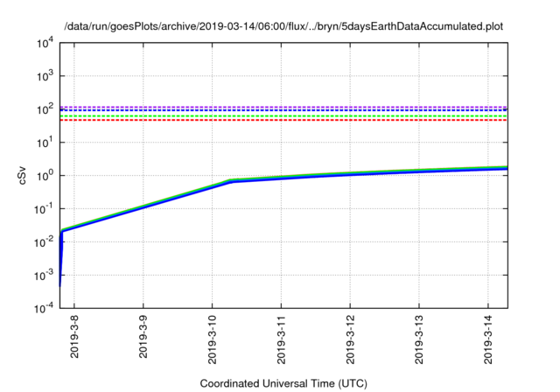Image resolution: width=560 pixels, height=392 pixels.
Task: Click the 10^-4 y-axis tick label
Action: (x=44, y=308)
